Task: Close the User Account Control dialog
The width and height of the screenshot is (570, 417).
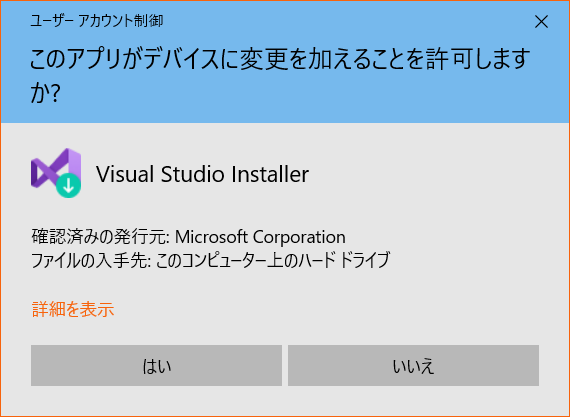Action: tap(541, 22)
